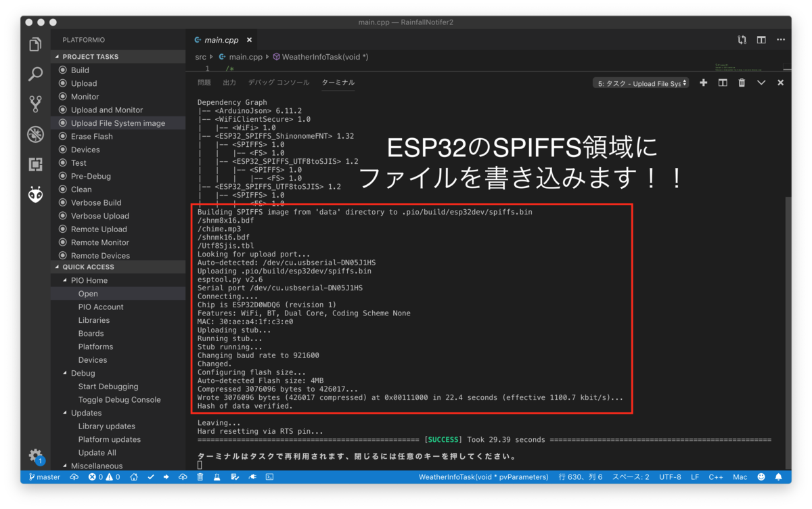Viewport: 812px width, 509px height.
Task: Click the master branch indicator in status bar
Action: point(45,477)
